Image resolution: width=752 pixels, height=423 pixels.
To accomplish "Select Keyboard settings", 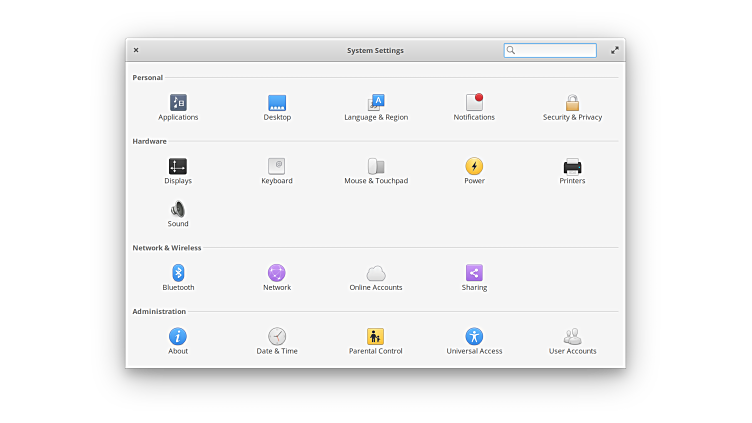I will click(x=277, y=167).
